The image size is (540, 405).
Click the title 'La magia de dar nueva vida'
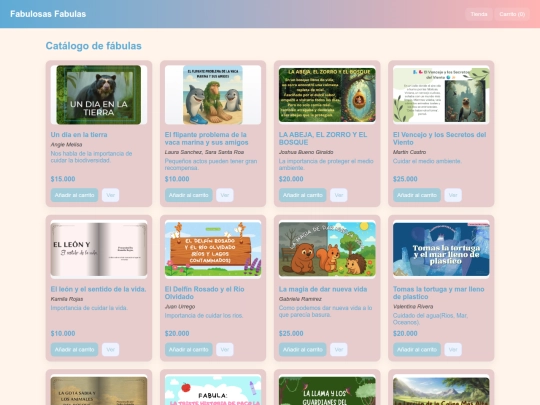[x=323, y=289]
